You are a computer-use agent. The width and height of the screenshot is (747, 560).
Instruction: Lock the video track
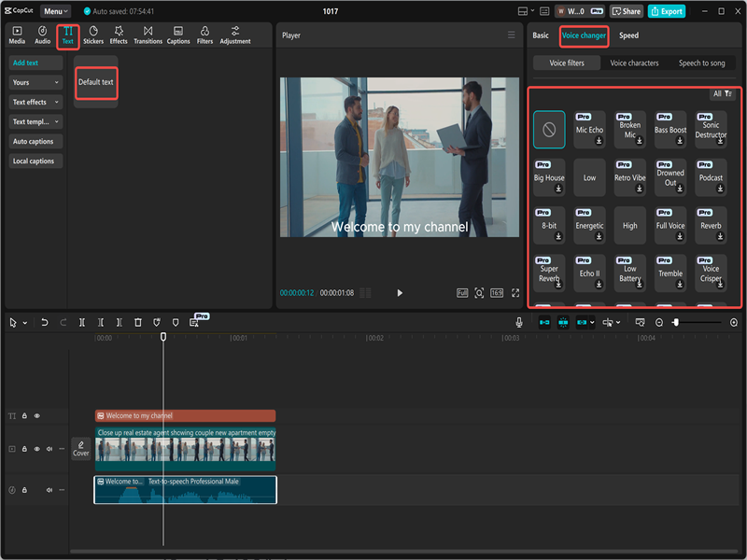click(x=24, y=449)
